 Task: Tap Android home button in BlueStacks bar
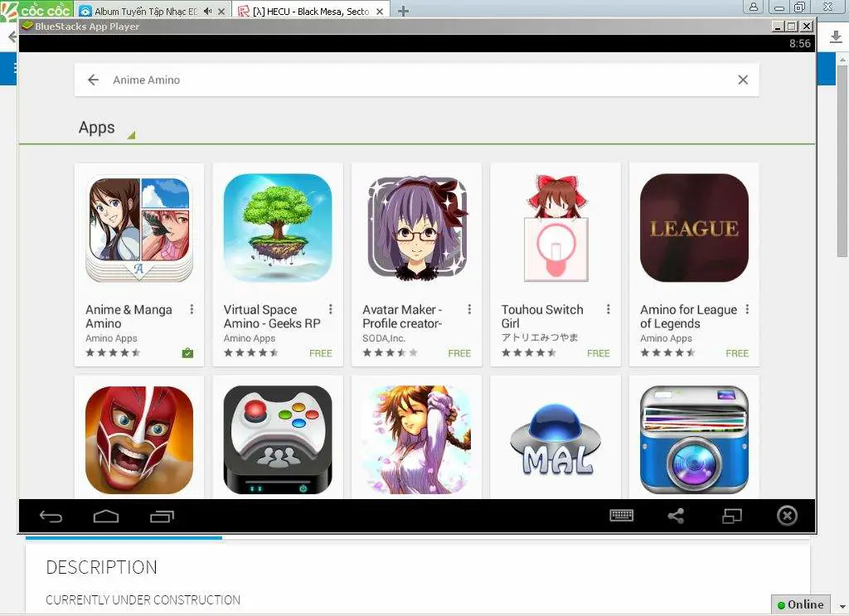[x=106, y=517]
